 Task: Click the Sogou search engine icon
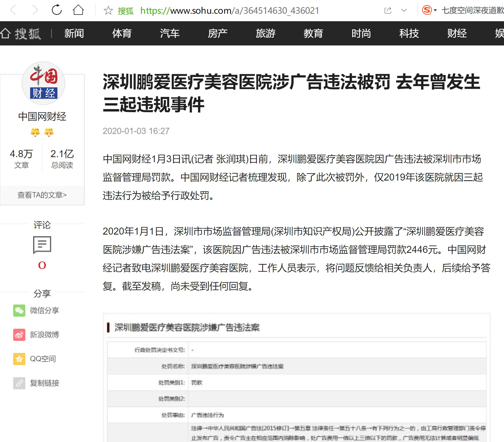427,10
